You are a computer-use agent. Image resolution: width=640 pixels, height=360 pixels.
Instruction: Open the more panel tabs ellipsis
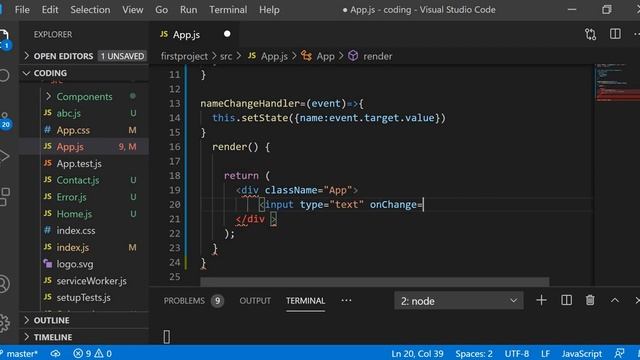pyautogui.click(x=346, y=300)
